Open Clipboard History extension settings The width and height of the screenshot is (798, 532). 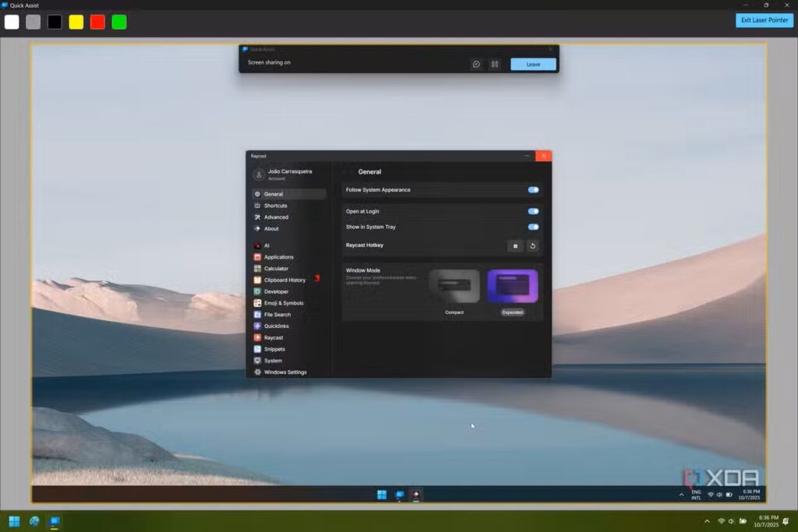click(x=284, y=280)
